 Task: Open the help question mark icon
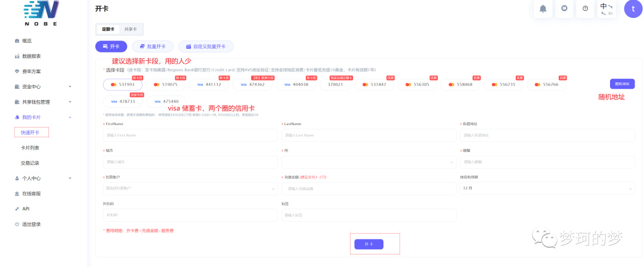(585, 8)
